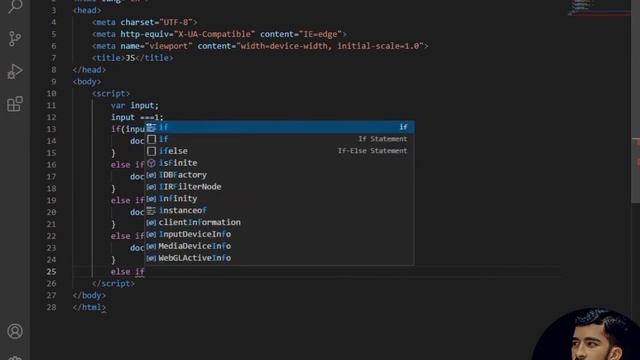Open the Extensions view

pos(15,104)
